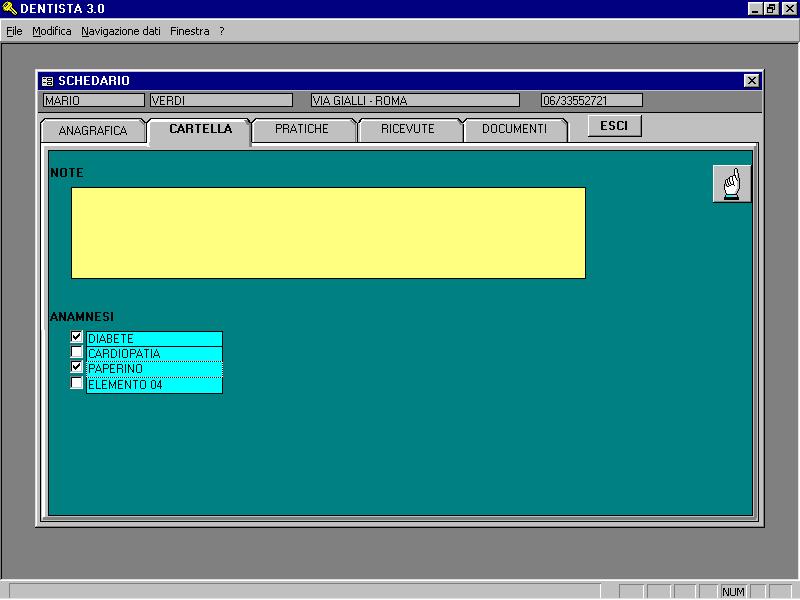Click the DENTISTA key icon in title bar
This screenshot has height=600, width=800.
pyautogui.click(x=9, y=8)
